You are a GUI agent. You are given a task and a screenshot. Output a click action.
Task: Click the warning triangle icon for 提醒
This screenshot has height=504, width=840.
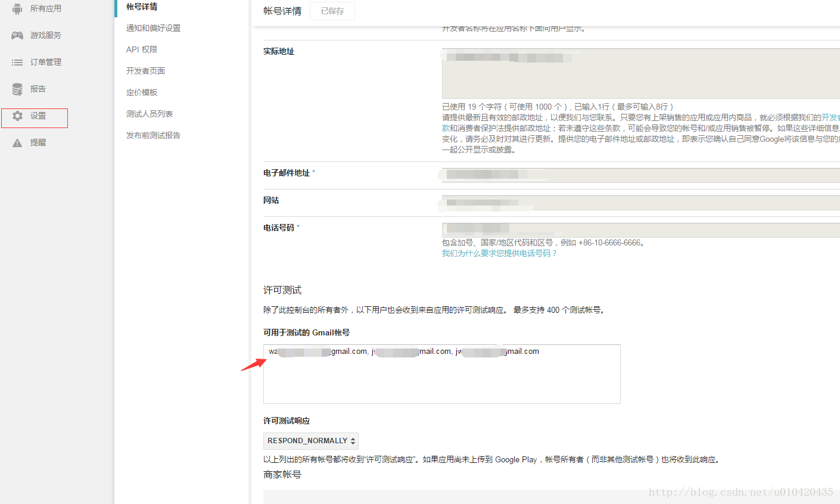coord(17,142)
